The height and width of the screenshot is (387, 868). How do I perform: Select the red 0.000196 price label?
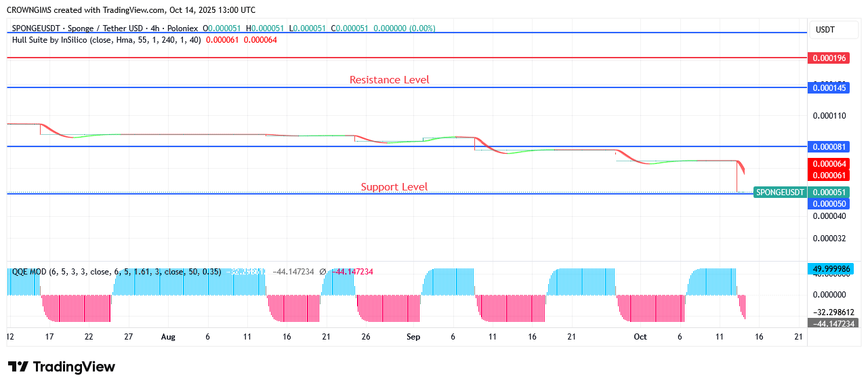pos(829,58)
